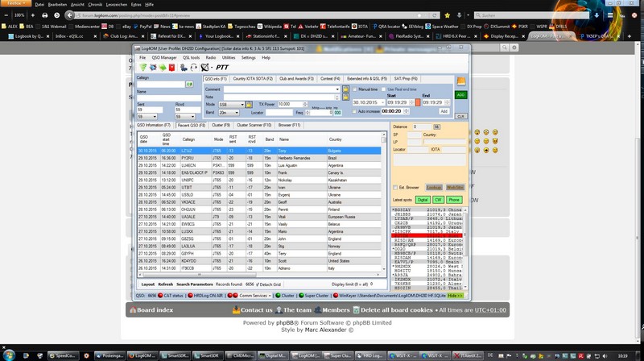Click the Digital latest spots button
Viewport: 644px width, 361px height.
(x=422, y=200)
